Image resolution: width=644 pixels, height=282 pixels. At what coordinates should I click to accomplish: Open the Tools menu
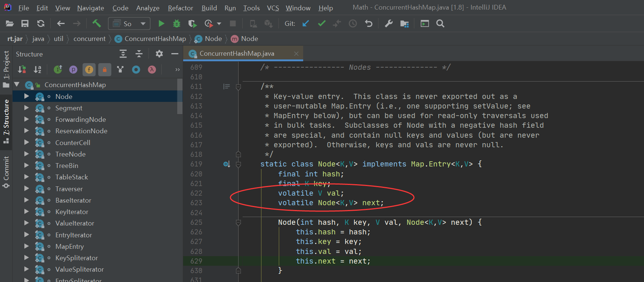click(251, 8)
